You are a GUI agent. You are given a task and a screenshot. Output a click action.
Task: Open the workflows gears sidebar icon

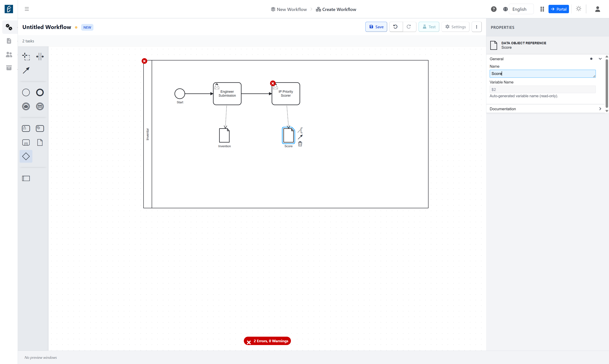9,27
